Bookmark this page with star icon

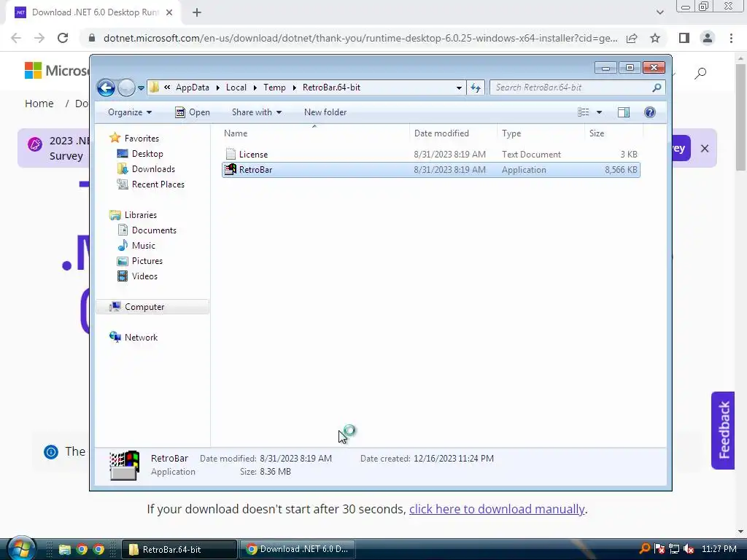pos(655,38)
